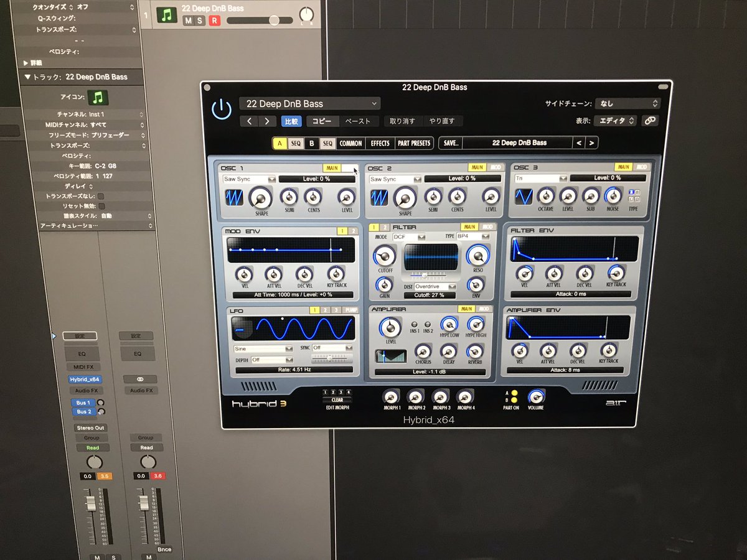This screenshot has height=560, width=747.
Task: Click the CUTOFF knob in the Filter section
Action: 384,256
